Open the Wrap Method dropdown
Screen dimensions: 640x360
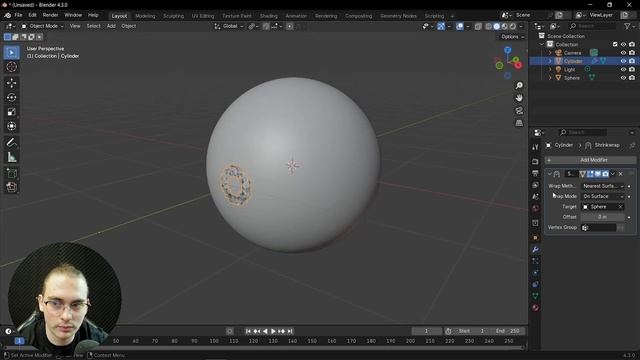pyautogui.click(x=602, y=186)
